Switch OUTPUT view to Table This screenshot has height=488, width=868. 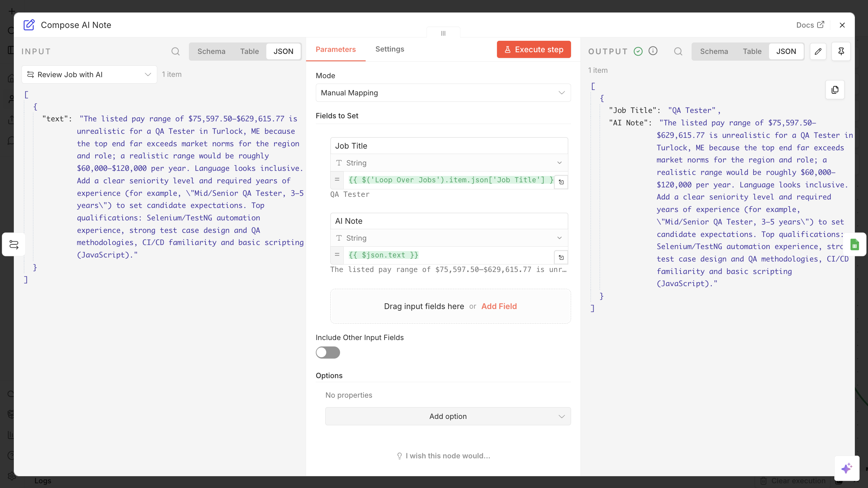(x=752, y=51)
